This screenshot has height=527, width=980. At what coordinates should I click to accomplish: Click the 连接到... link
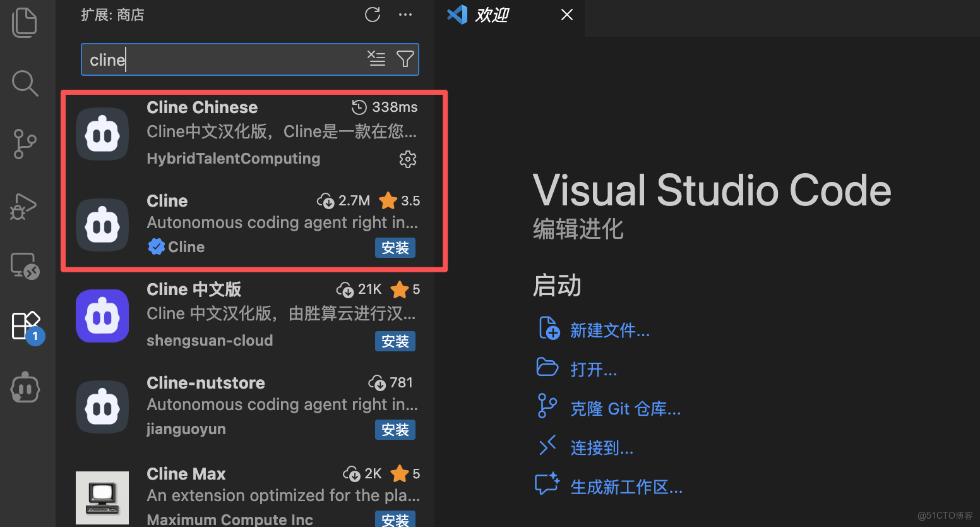pos(602,448)
